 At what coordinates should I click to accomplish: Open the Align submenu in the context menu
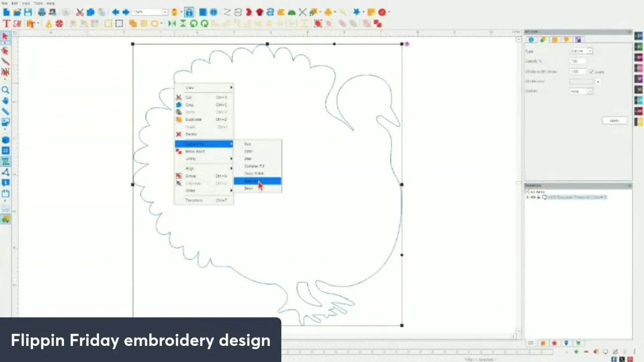tap(190, 168)
